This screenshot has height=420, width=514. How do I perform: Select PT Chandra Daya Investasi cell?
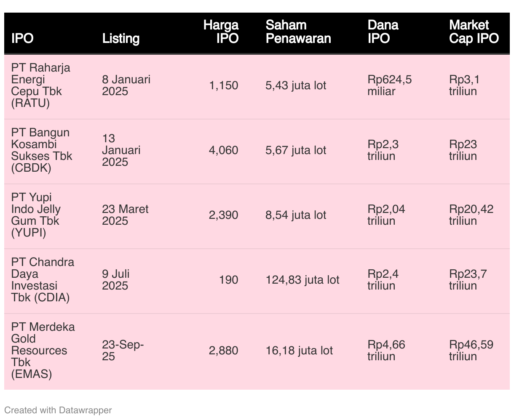point(43,280)
